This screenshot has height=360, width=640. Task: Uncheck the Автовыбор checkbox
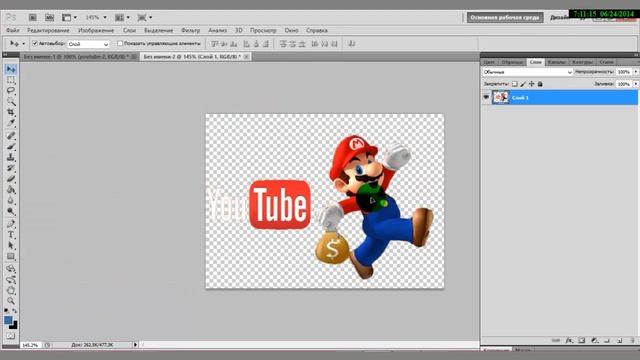coord(35,43)
